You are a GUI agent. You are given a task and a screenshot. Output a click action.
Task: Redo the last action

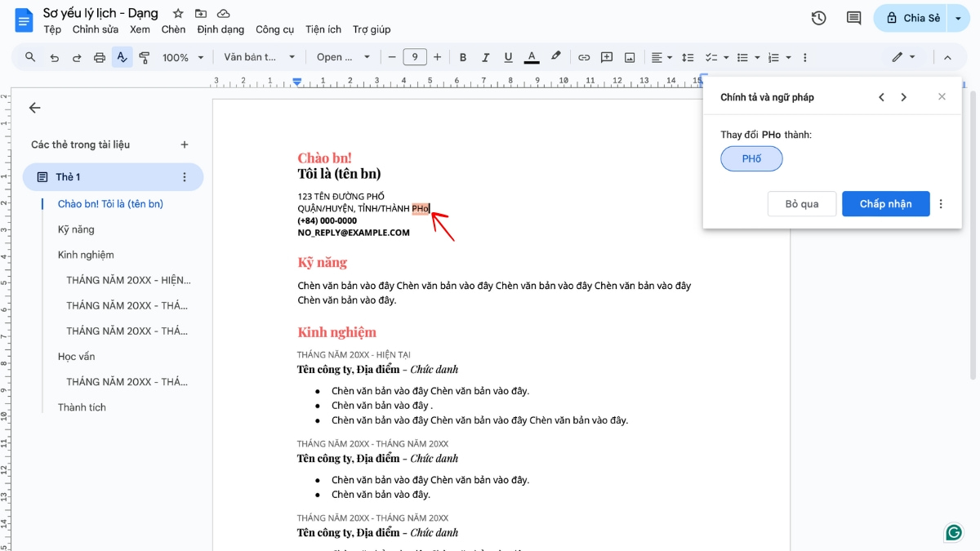pos(77,57)
